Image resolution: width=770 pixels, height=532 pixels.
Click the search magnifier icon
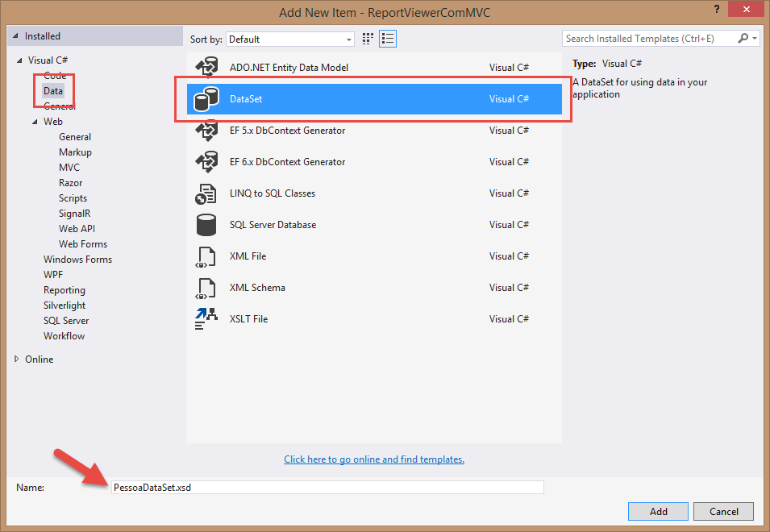(x=743, y=38)
